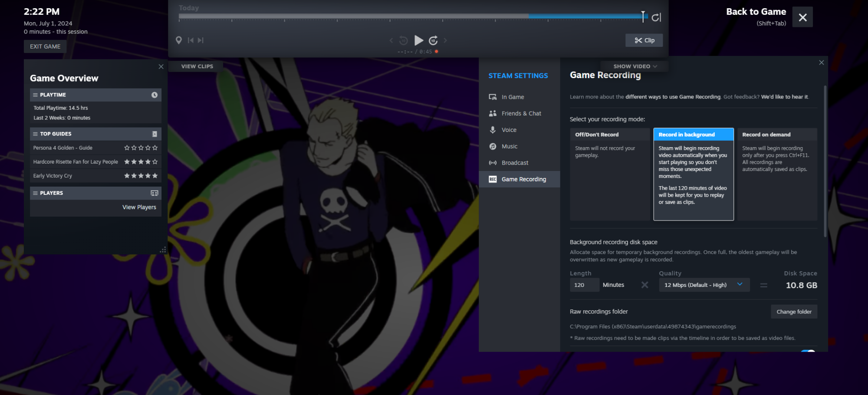Open the Players window icon

point(155,193)
